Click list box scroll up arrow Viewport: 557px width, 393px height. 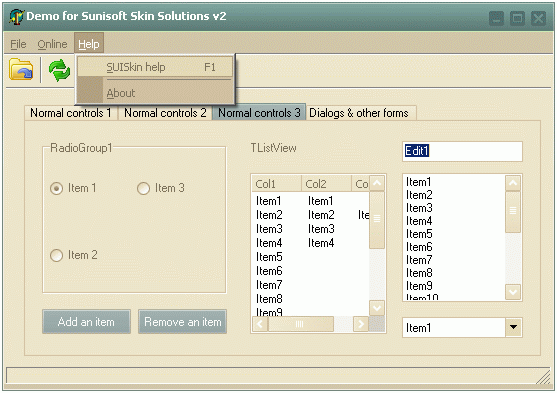pyautogui.click(x=513, y=183)
